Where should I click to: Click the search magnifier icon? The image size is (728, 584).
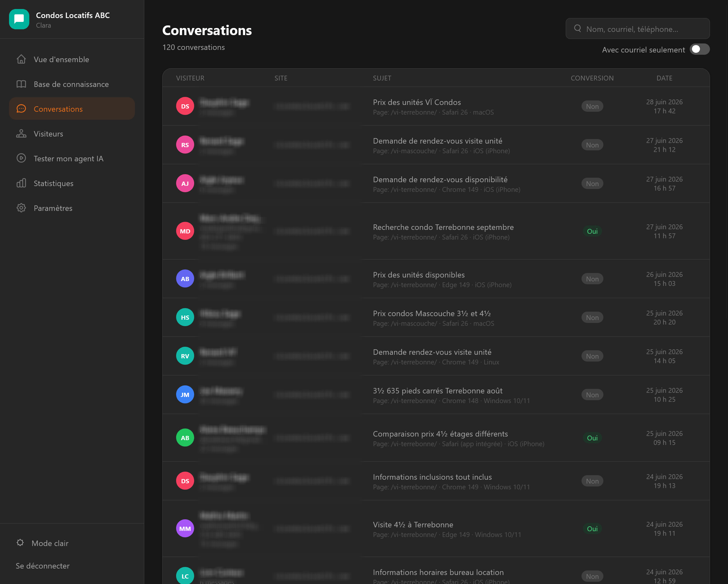(578, 28)
